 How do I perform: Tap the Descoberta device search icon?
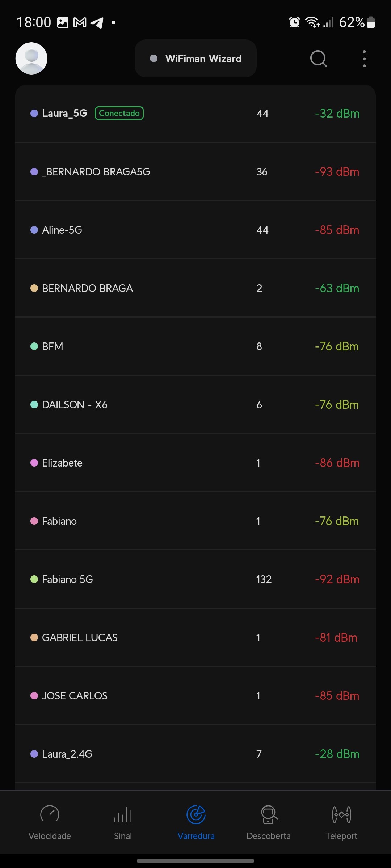(269, 814)
